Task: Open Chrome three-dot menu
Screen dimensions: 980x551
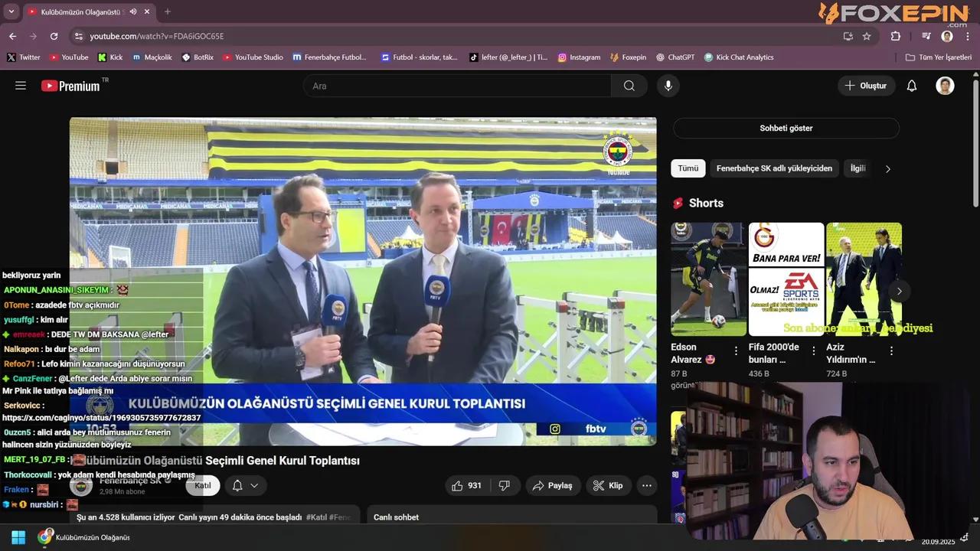Action: 968,36
